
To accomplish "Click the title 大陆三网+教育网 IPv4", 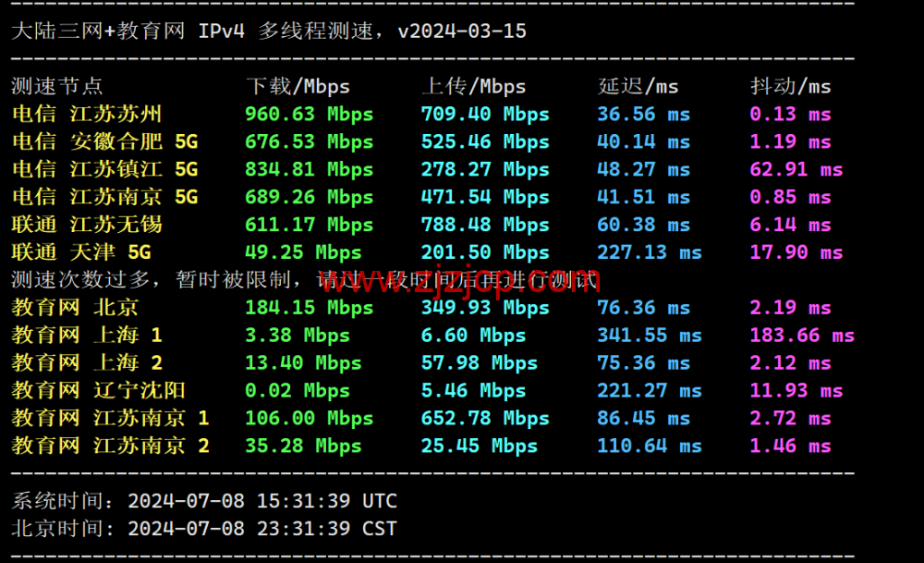I will click(x=102, y=31).
